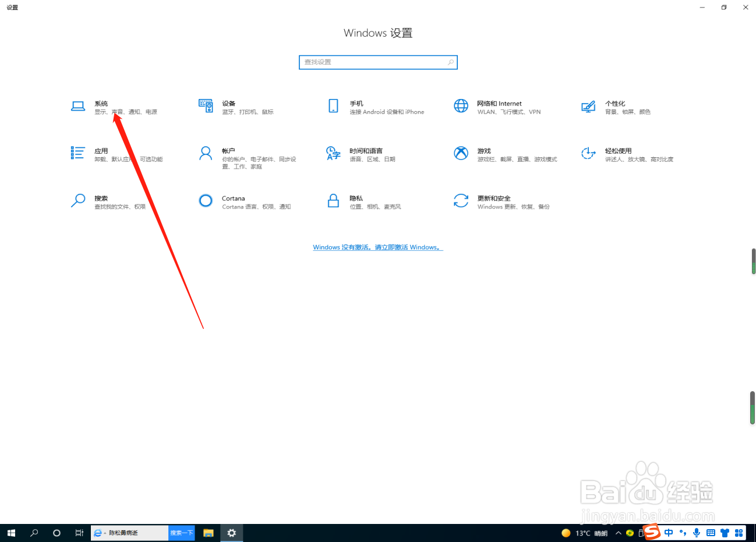
Task: Click the activate Windows link
Action: pyautogui.click(x=377, y=247)
